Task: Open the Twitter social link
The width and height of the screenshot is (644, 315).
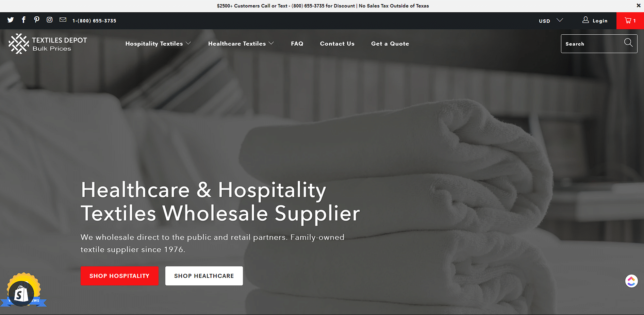Action: pyautogui.click(x=11, y=20)
